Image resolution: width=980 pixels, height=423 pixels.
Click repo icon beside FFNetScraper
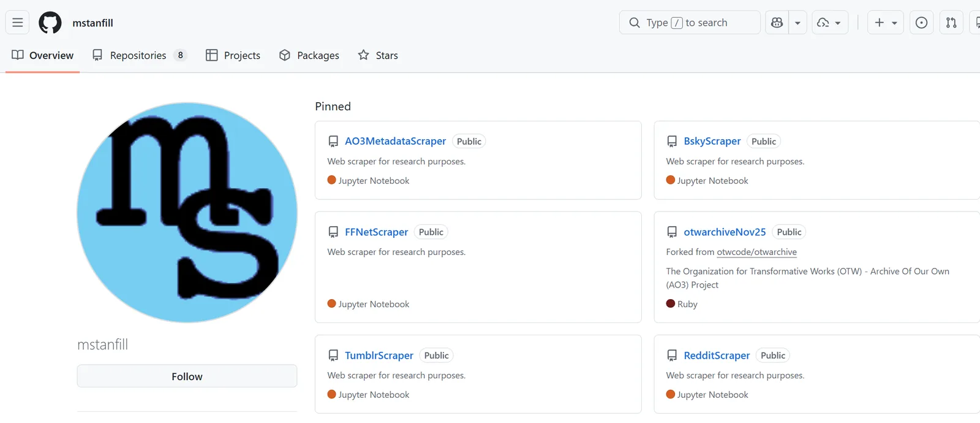coord(333,232)
